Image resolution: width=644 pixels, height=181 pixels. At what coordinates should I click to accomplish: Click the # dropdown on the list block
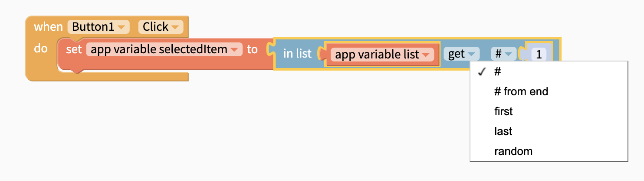pyautogui.click(x=502, y=54)
